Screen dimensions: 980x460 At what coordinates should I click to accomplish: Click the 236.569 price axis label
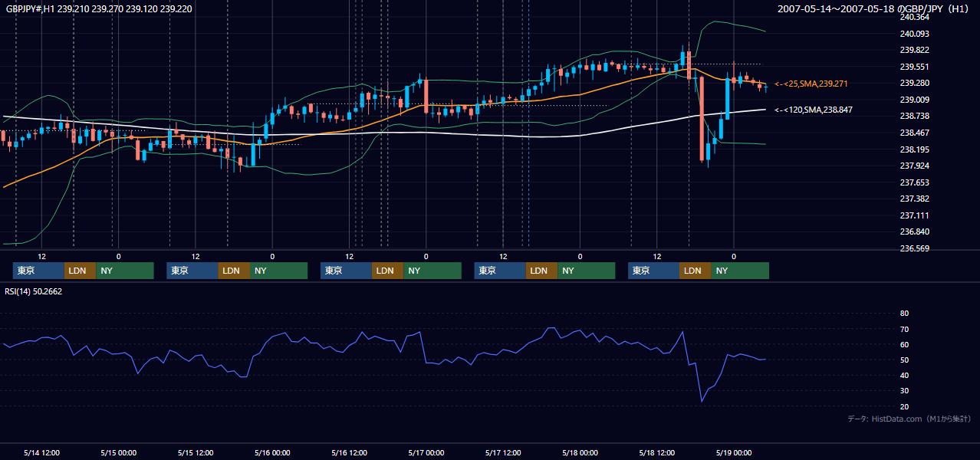point(914,248)
